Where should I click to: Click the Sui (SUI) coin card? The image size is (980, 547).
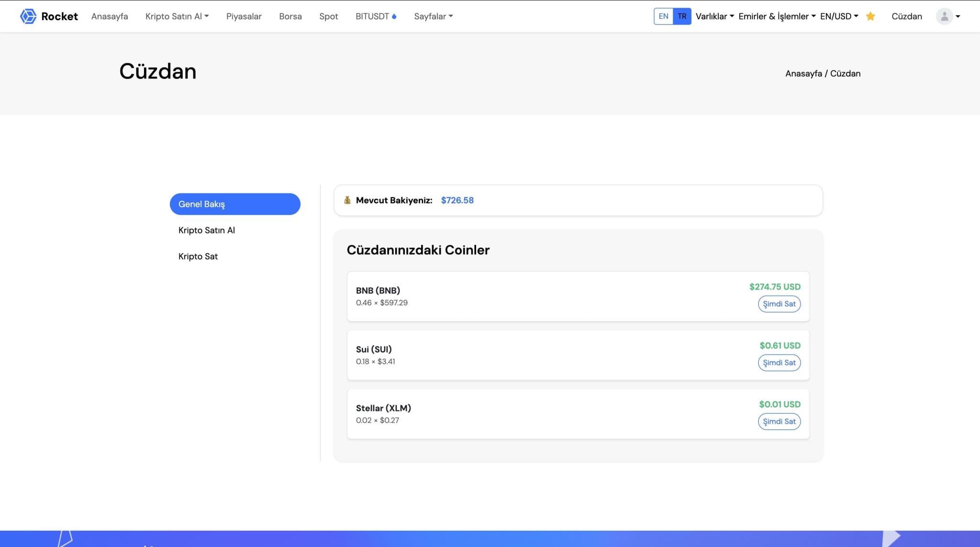526,355
